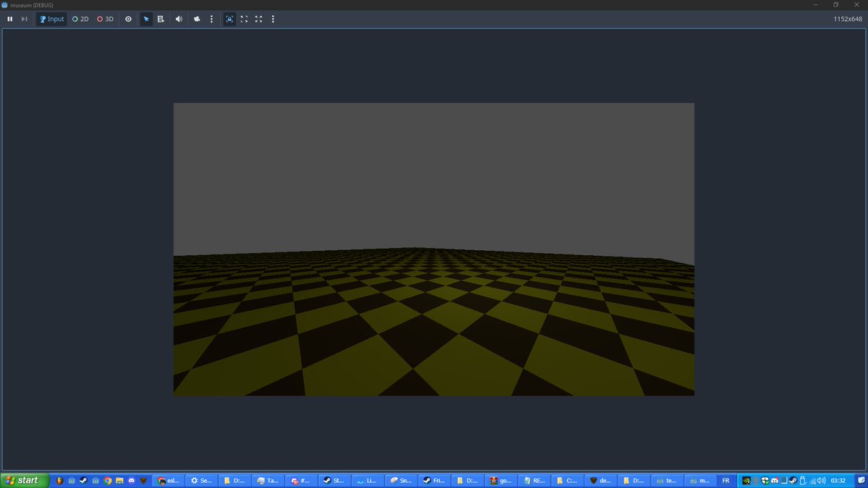Restore the museum debug window size
This screenshot has height=488, width=868.
836,4
